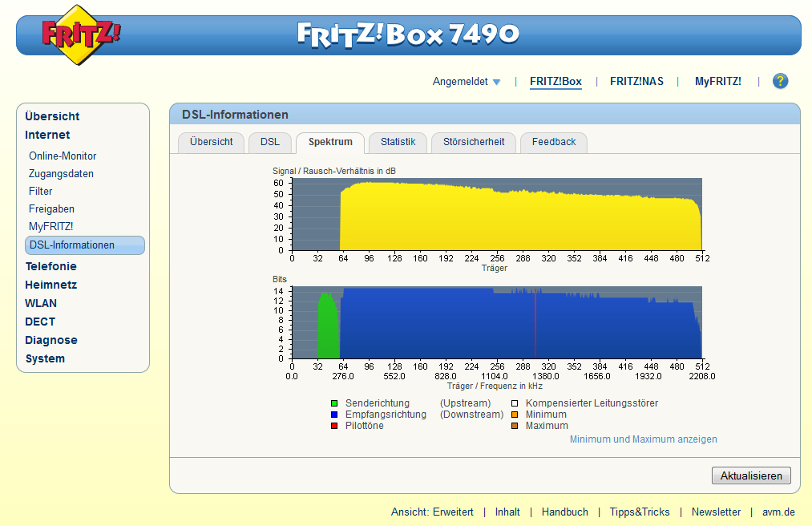Click the red Pilottöne legend swatch
The width and height of the screenshot is (812, 526).
(334, 426)
